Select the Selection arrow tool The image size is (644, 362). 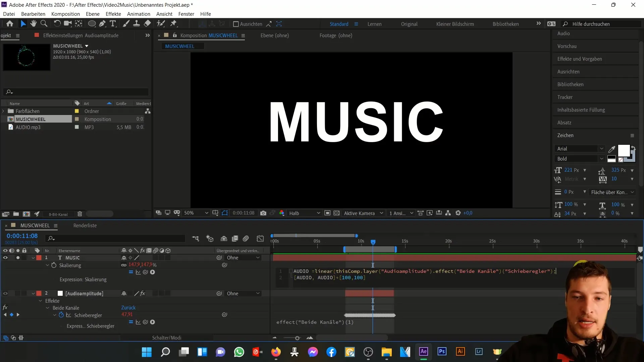click(x=23, y=24)
